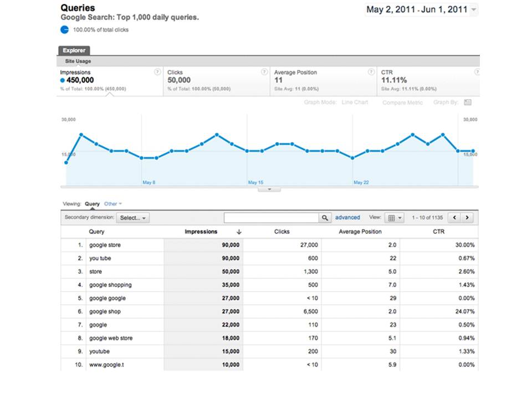Open help for Clicks metric
532x399 pixels.
(x=264, y=72)
